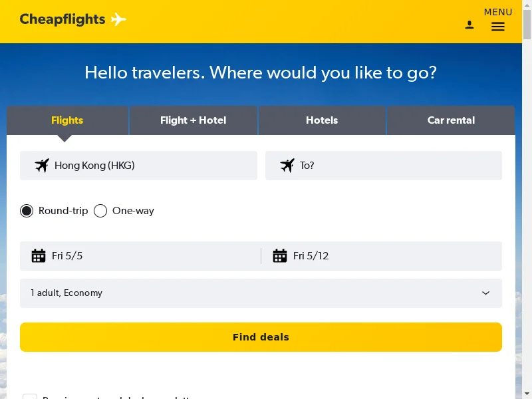Click the destination airplane icon
Screen dimensions: 532x399
(x=287, y=166)
